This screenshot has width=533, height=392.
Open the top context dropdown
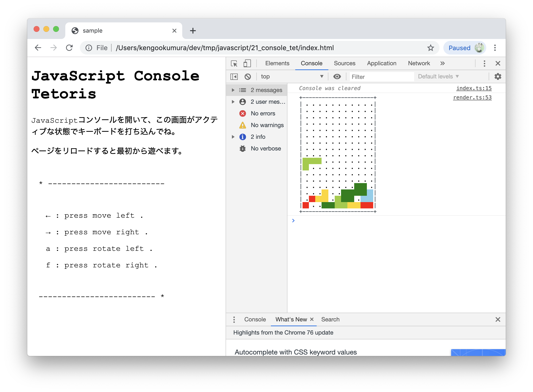tap(292, 77)
